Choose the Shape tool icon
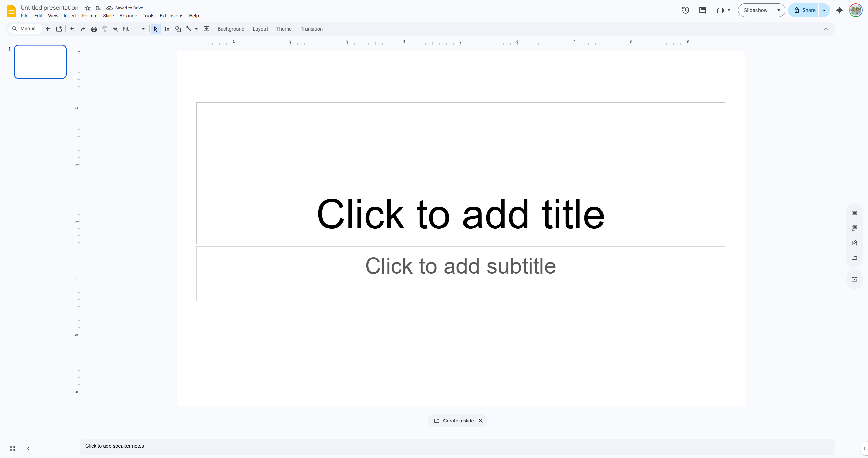Image resolution: width=868 pixels, height=458 pixels. [178, 29]
